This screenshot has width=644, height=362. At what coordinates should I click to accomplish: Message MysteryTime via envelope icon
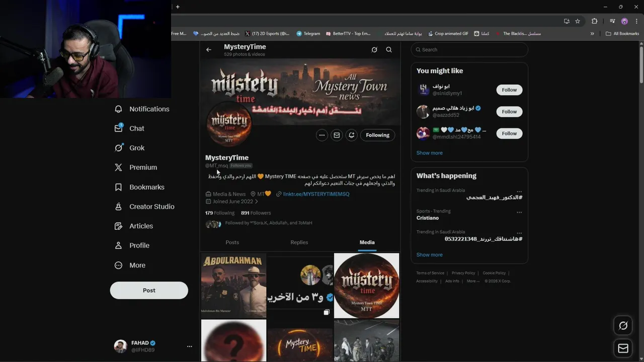(337, 135)
